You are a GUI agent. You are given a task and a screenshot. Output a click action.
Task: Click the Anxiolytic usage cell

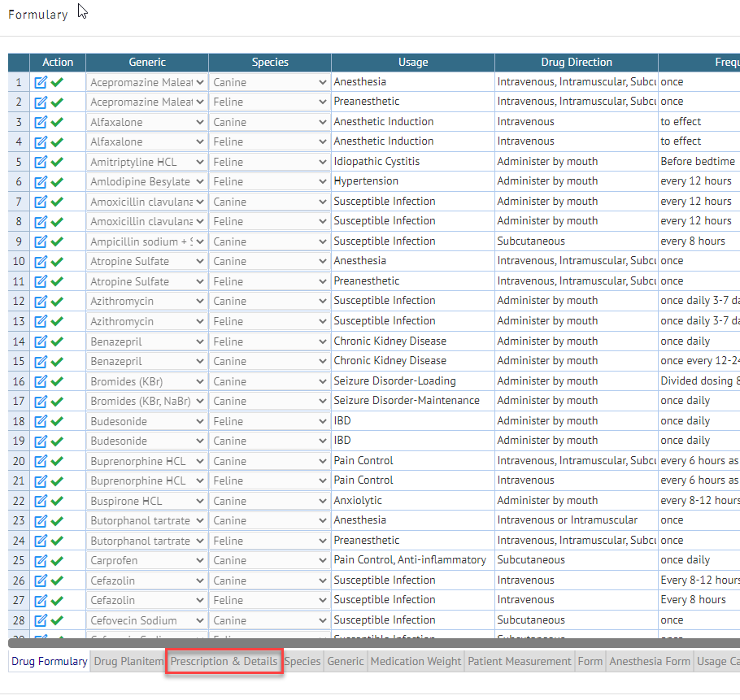coord(413,501)
